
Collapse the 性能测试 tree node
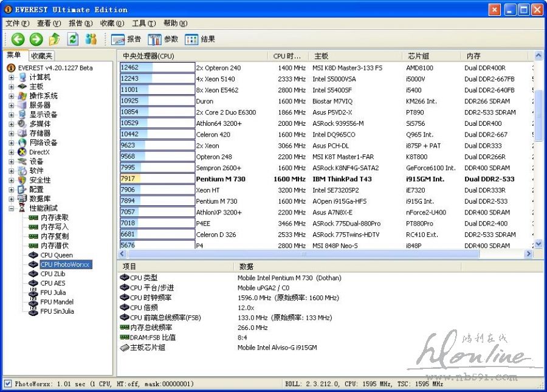coord(12,208)
